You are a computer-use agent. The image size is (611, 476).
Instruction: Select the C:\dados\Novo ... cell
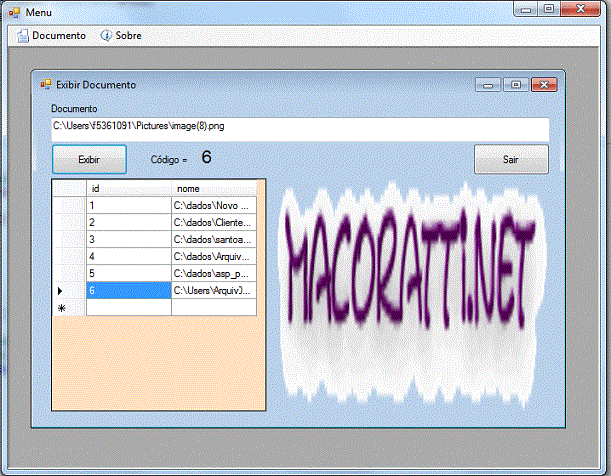pyautogui.click(x=214, y=205)
